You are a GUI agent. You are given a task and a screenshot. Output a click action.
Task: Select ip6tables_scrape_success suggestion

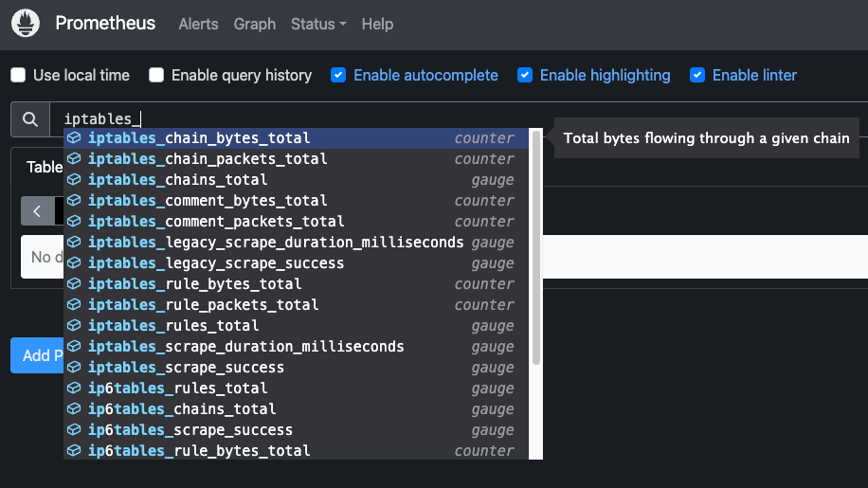297,430
